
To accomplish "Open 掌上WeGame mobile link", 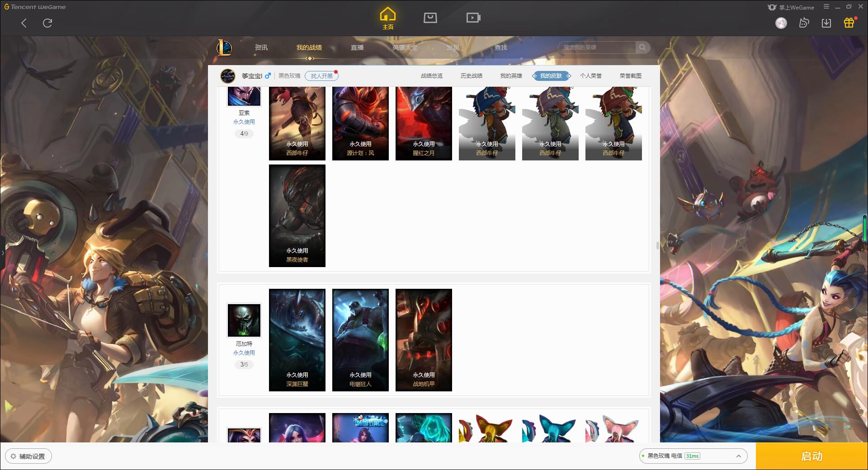I will 791,7.
